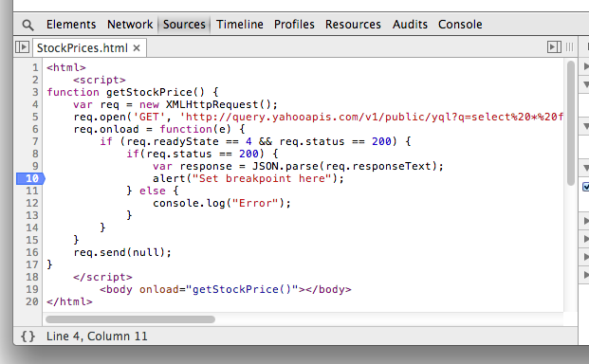589x364 pixels.
Task: Click the req.readyState == 4 condition line
Action: pyautogui.click(x=255, y=142)
